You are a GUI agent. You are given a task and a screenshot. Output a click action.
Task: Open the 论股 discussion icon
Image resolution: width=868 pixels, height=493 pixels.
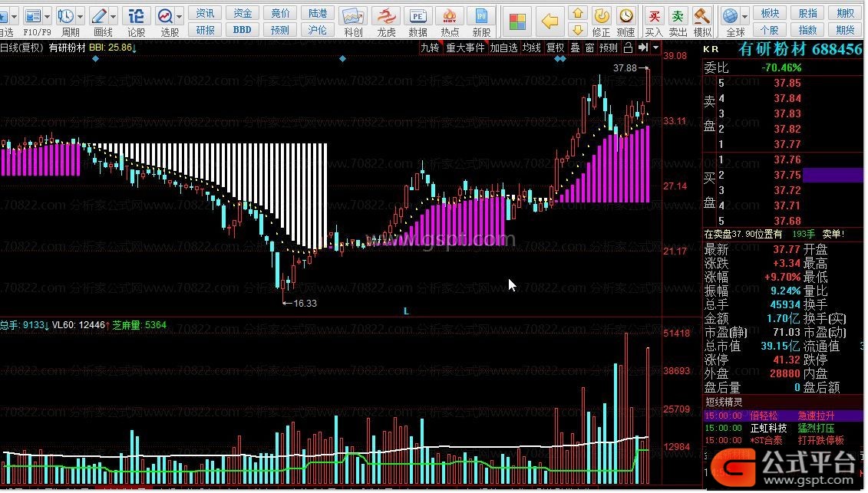136,16
